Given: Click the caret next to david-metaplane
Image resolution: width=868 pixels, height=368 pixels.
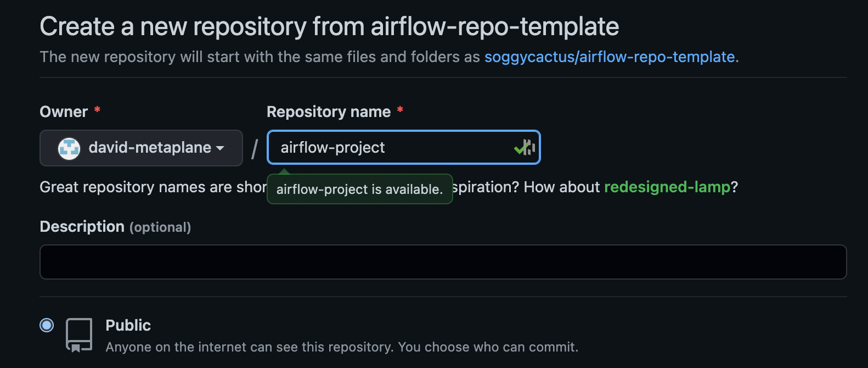Looking at the screenshot, I should pos(221,148).
